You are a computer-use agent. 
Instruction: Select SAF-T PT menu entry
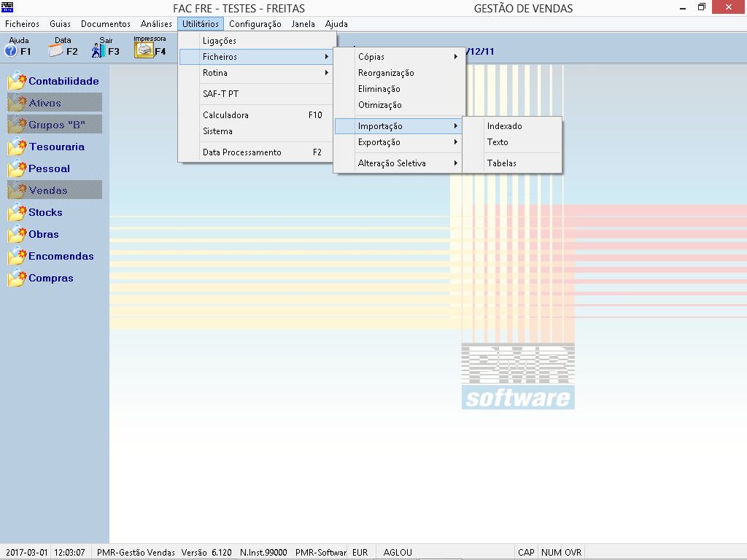pos(256,94)
